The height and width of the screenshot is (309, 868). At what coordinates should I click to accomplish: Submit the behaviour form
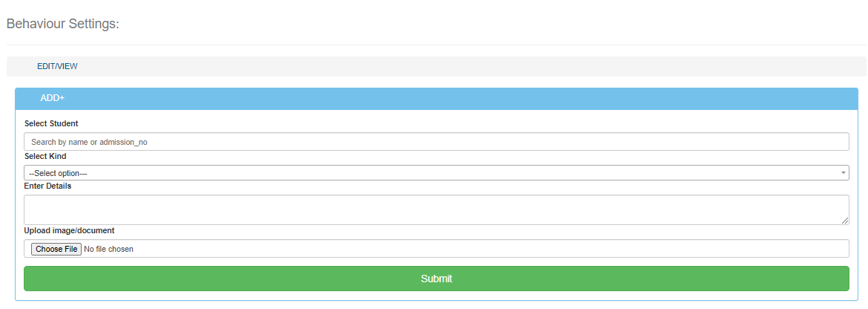coord(436,279)
